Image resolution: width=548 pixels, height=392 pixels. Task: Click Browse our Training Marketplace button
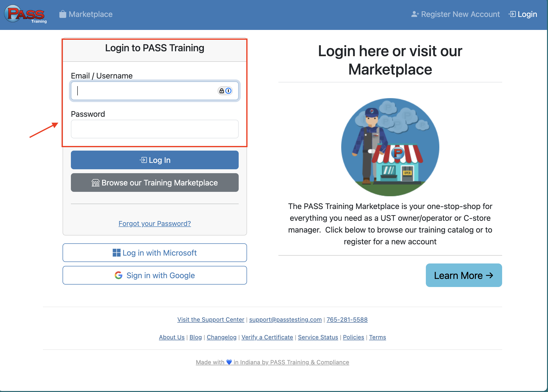pyautogui.click(x=155, y=183)
